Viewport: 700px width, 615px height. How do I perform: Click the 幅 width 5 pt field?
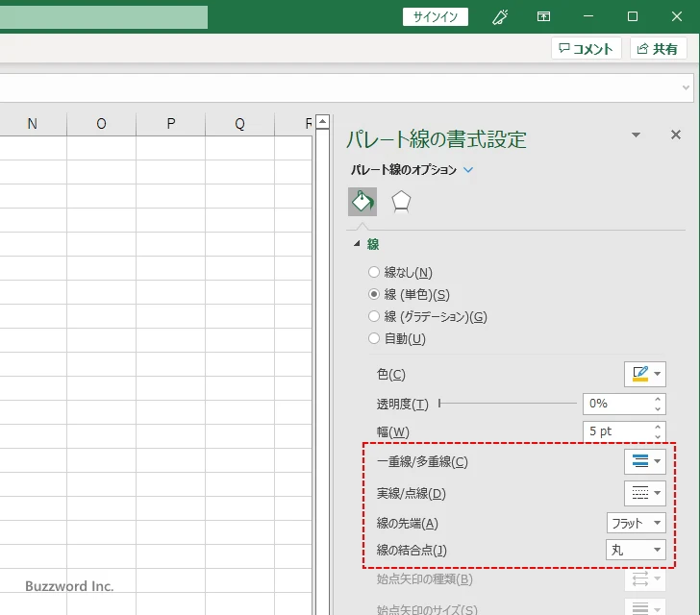pos(617,431)
